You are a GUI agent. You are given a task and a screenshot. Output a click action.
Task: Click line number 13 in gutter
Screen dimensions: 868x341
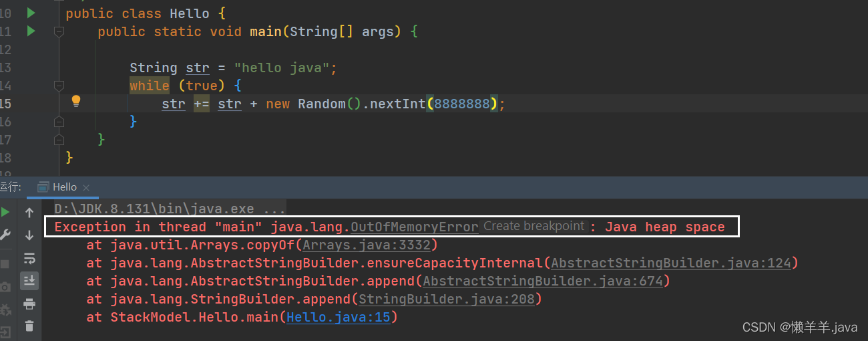click(x=5, y=68)
